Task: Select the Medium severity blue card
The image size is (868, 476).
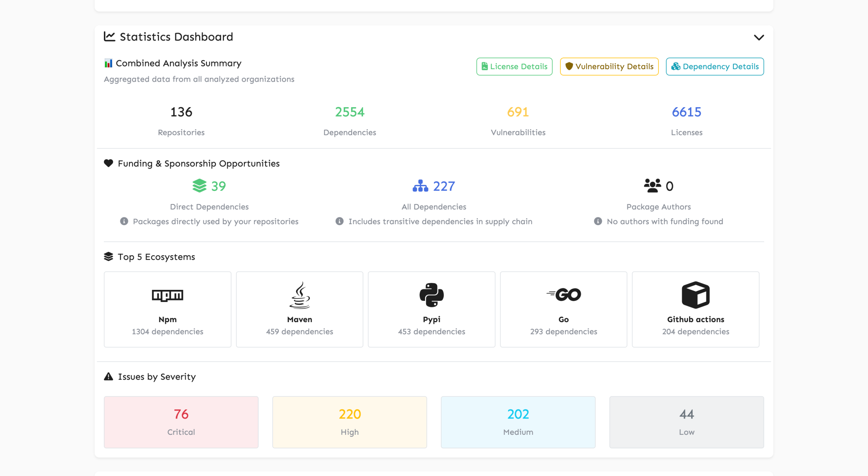Action: click(518, 422)
